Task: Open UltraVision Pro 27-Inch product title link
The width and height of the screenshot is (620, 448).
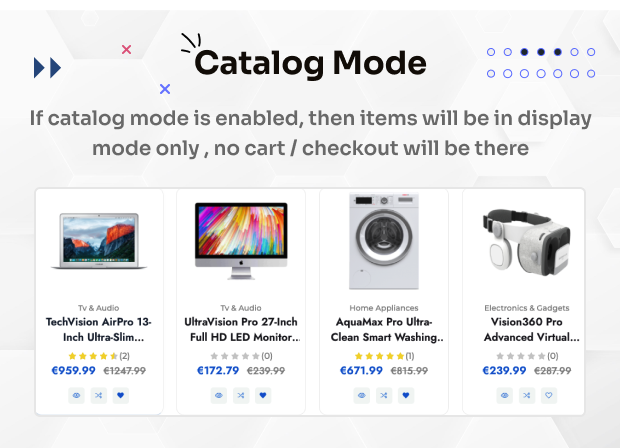Action: (x=241, y=329)
